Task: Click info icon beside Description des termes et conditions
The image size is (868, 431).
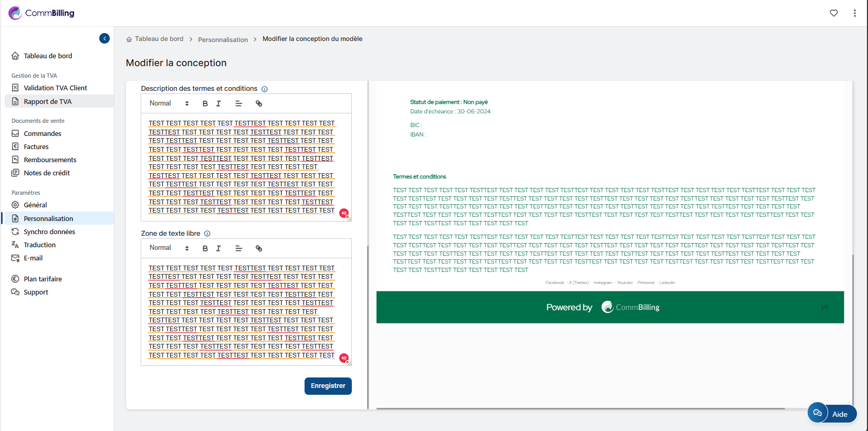Action: (x=265, y=89)
